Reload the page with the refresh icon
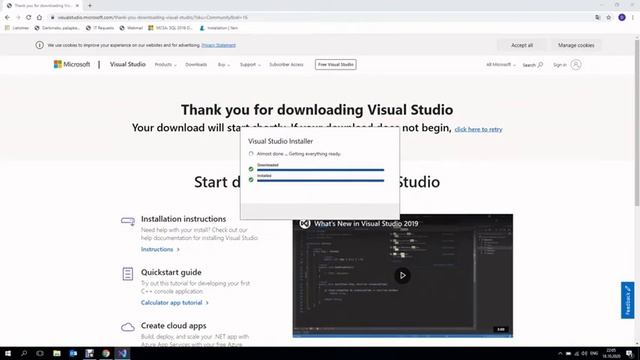The width and height of the screenshot is (640, 360). 29,18
